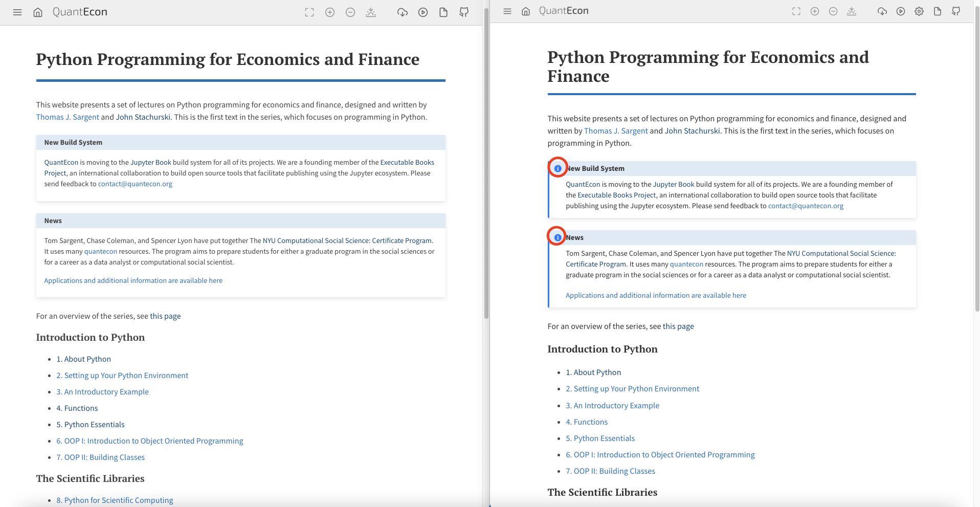Click launch notebook play icon, left pane

[423, 12]
